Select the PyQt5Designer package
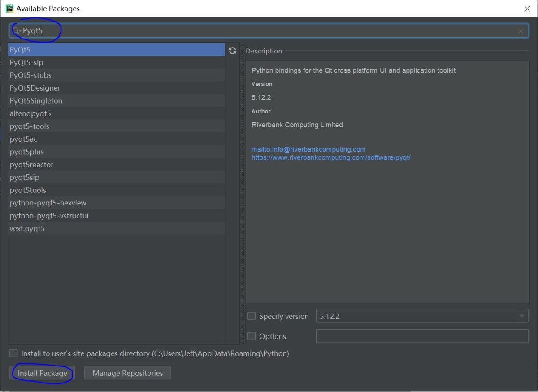 point(35,88)
